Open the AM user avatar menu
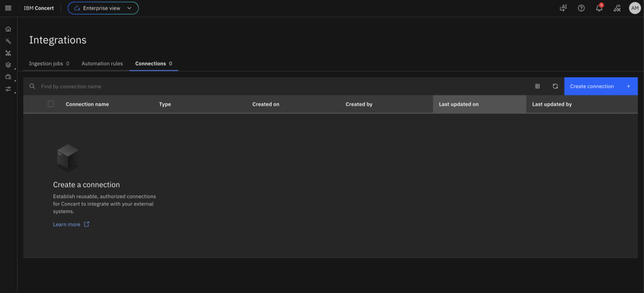The image size is (644, 293). click(x=635, y=8)
